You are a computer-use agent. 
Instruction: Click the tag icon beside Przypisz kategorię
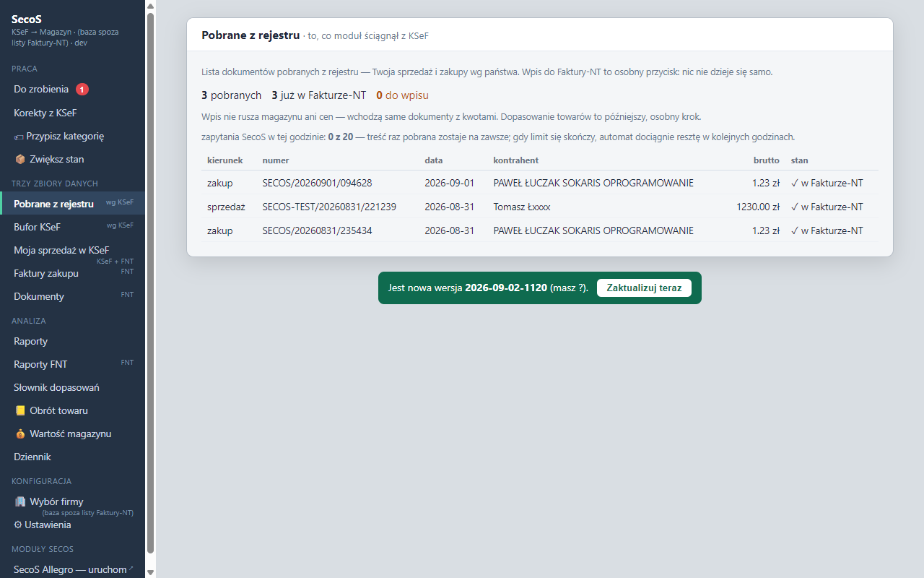coord(19,137)
